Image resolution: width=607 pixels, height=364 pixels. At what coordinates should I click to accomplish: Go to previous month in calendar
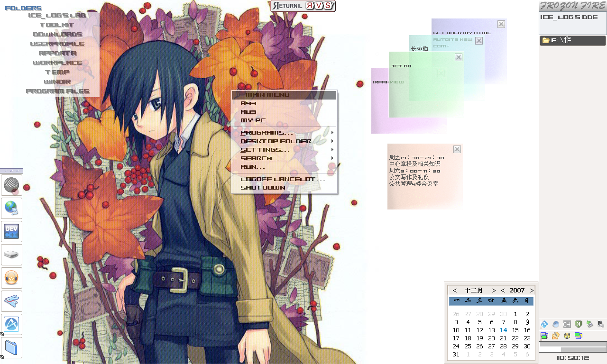click(x=455, y=290)
